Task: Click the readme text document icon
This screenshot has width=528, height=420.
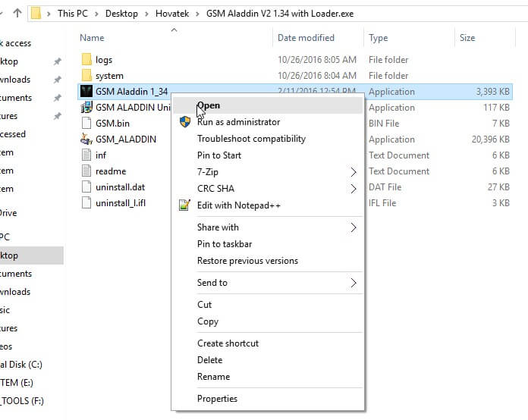Action: coord(86,171)
